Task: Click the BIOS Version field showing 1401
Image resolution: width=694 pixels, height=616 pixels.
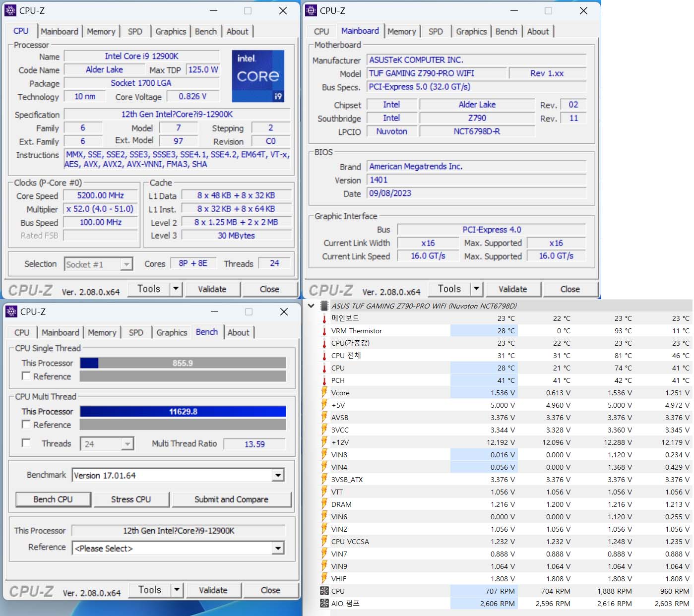Action: [x=477, y=180]
